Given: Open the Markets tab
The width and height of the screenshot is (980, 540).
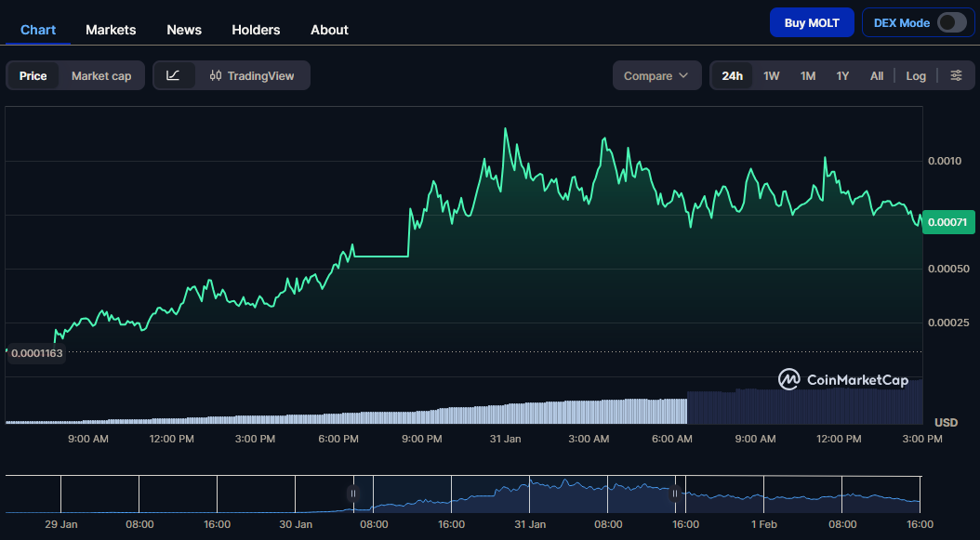Looking at the screenshot, I should click(x=111, y=30).
